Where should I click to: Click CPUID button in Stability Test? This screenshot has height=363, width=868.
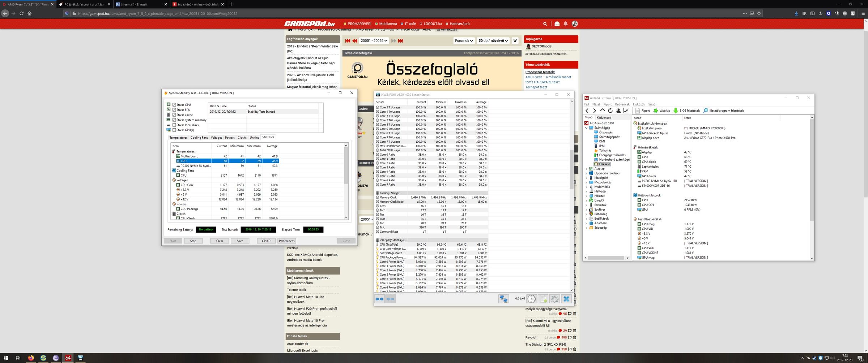266,241
